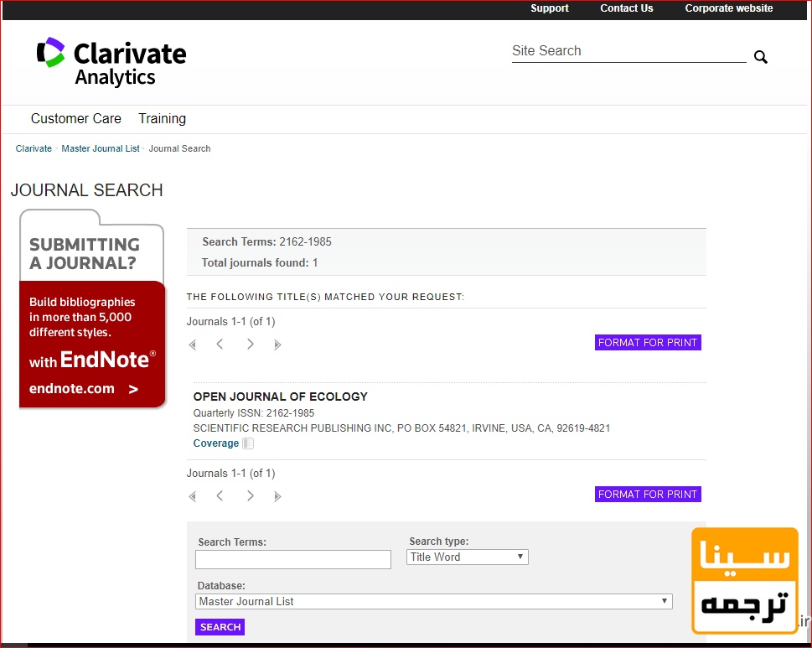Open the Training menu item
The height and width of the screenshot is (648, 812).
click(162, 119)
